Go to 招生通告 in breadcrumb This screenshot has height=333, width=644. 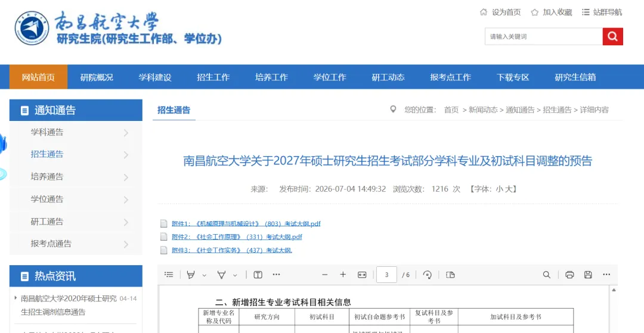coord(557,110)
